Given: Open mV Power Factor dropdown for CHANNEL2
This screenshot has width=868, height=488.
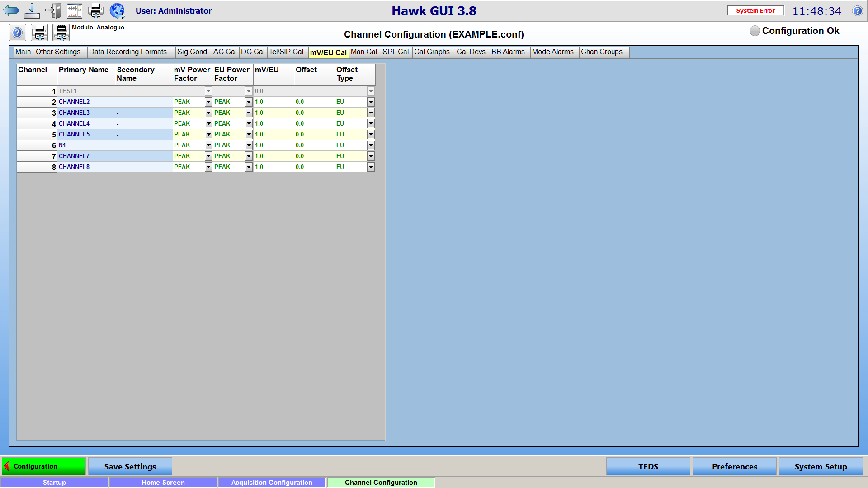Looking at the screenshot, I should (208, 102).
